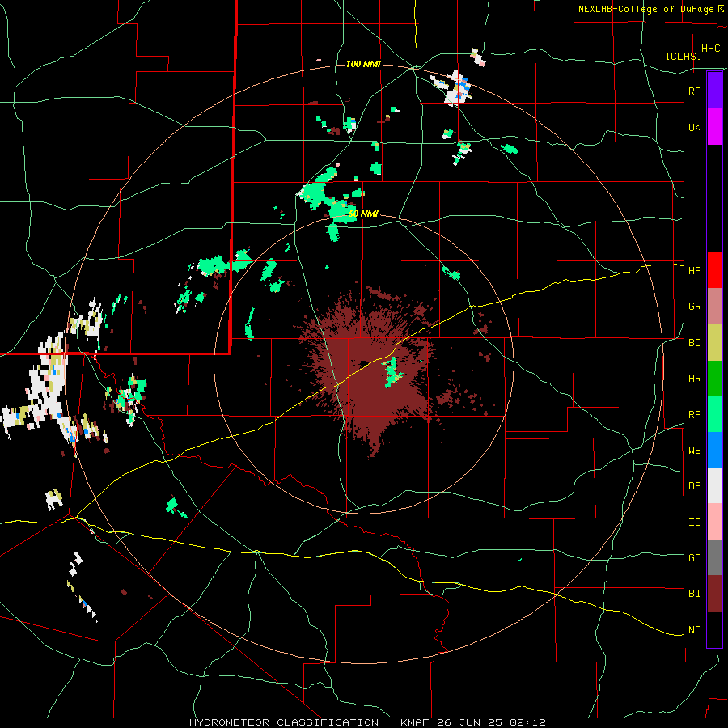Click the 100 NMI range ring label
This screenshot has width=728, height=728.
point(363,64)
